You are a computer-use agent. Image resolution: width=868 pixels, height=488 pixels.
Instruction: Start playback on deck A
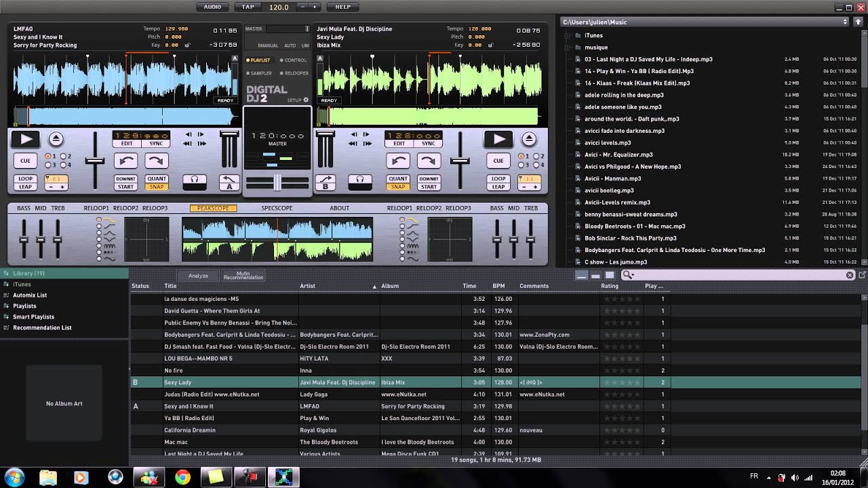click(26, 139)
